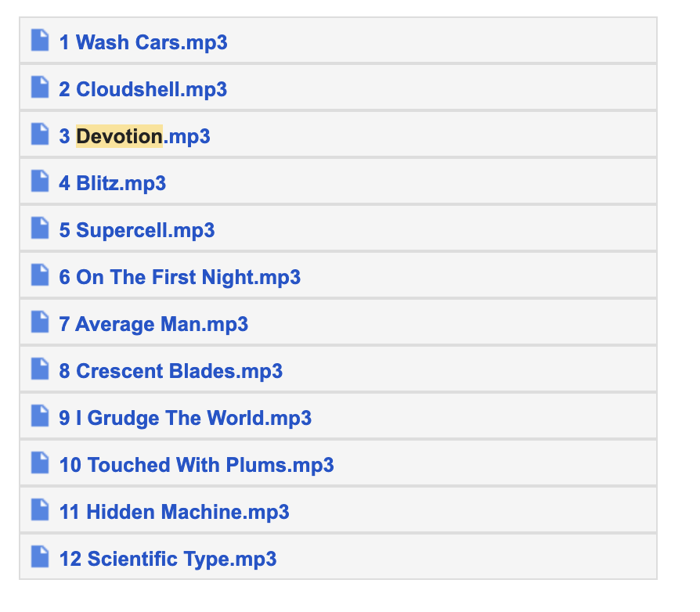The height and width of the screenshot is (612, 700).
Task: Click the file icon for Scientific Type.mp3
Action: click(x=40, y=557)
